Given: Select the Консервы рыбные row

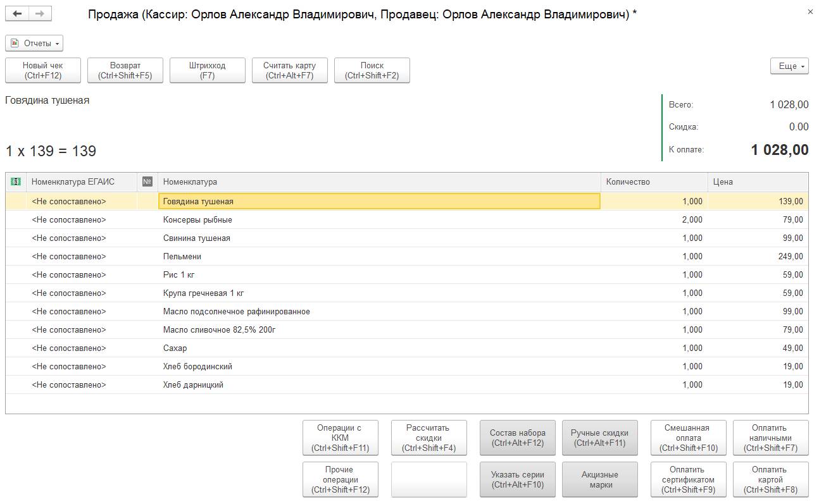Looking at the screenshot, I should (407, 220).
